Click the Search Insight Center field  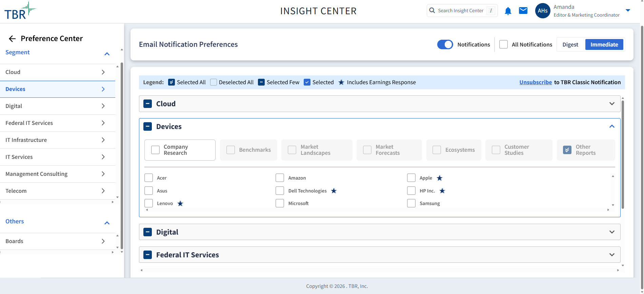point(460,11)
